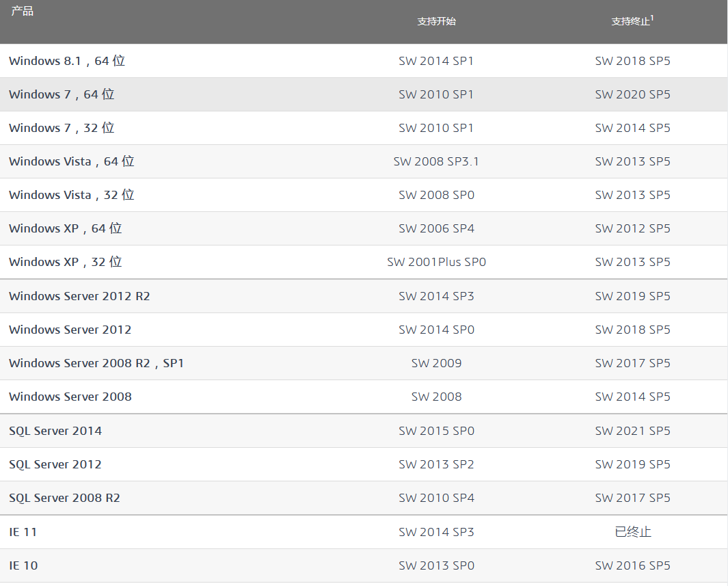Viewport: 728px width, 586px height.
Task: Select the 'Windows XP，32 位' product cell
Action: click(x=66, y=261)
